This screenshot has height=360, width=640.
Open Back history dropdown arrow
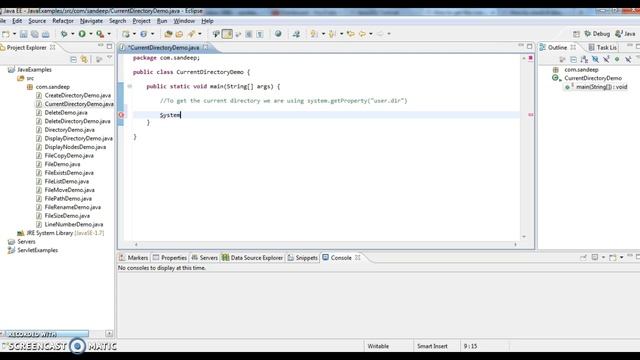[371, 34]
